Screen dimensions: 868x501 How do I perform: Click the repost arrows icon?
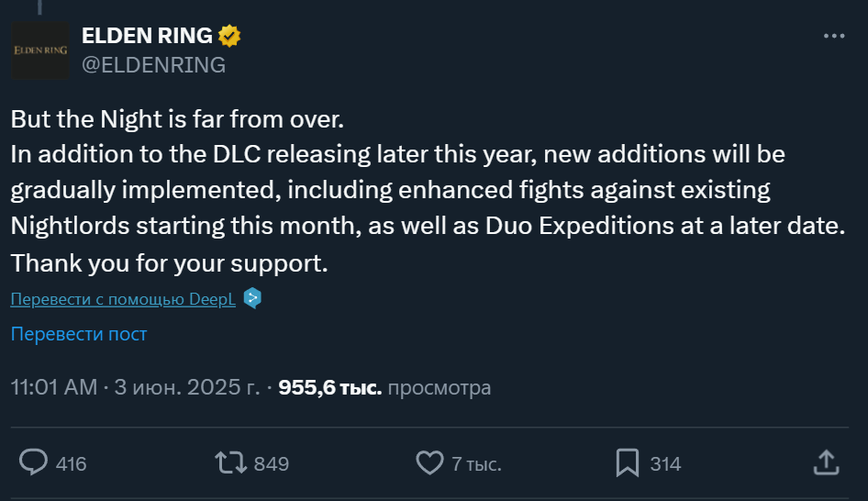230,462
